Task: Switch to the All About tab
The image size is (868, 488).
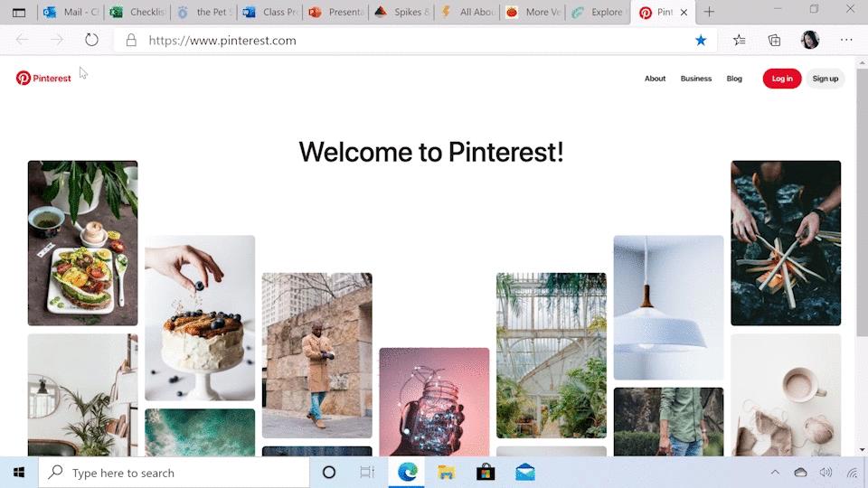Action: 467,12
